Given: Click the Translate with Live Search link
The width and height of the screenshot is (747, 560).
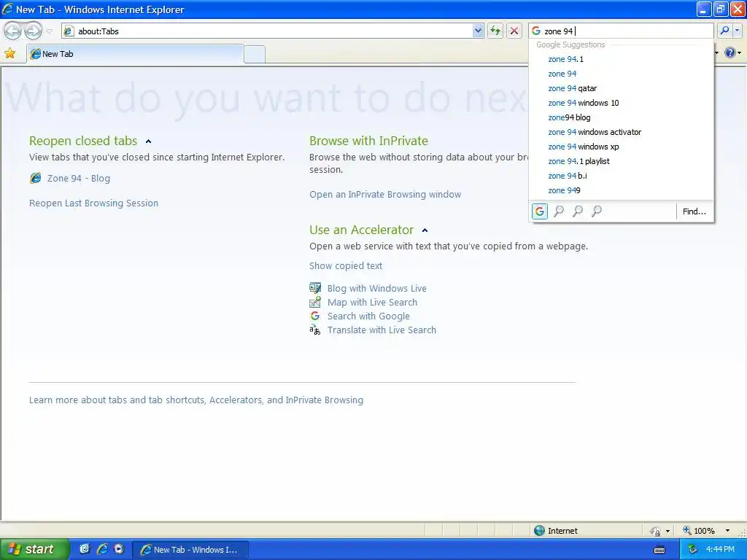Looking at the screenshot, I should point(382,330).
